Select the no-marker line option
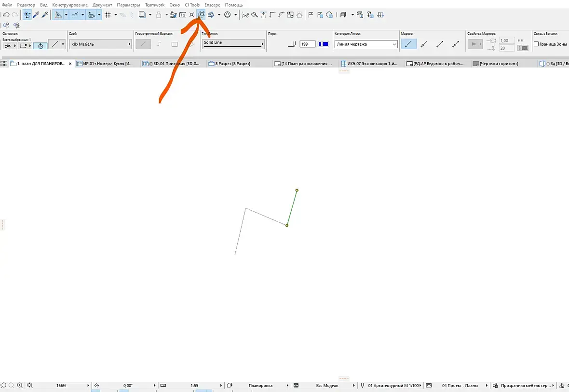 (408, 44)
